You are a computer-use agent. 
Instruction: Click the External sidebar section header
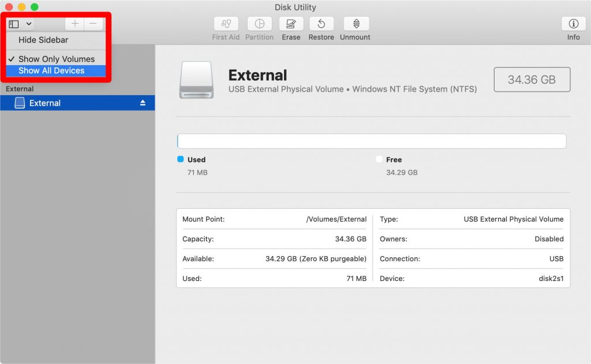click(x=20, y=89)
